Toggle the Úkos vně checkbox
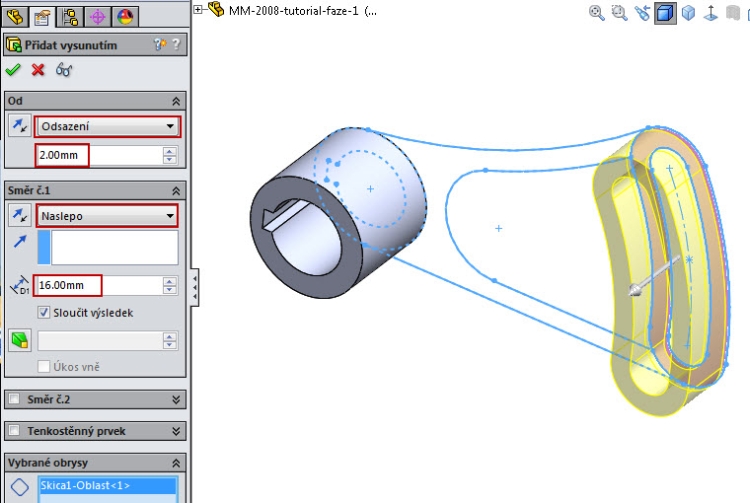 [44, 367]
